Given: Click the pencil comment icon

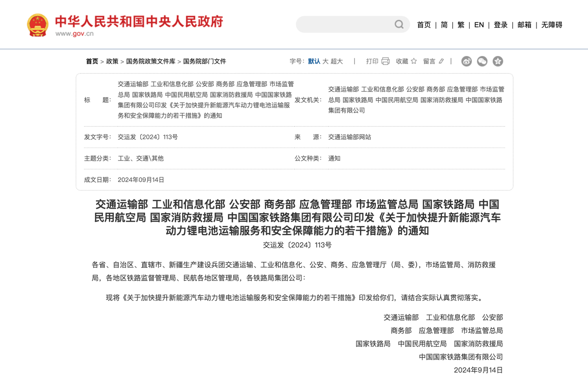Looking at the screenshot, I should [441, 61].
